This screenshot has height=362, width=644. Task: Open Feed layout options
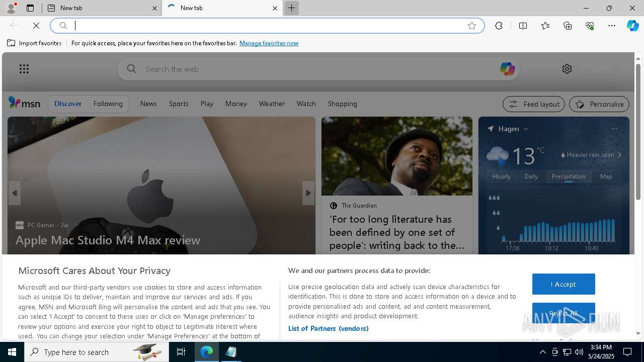click(534, 104)
